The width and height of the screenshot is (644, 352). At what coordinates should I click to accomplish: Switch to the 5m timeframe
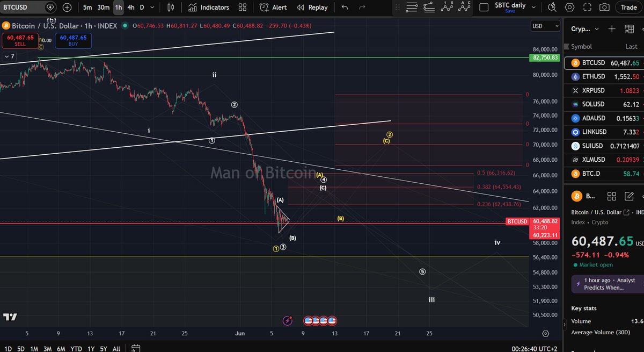(87, 8)
